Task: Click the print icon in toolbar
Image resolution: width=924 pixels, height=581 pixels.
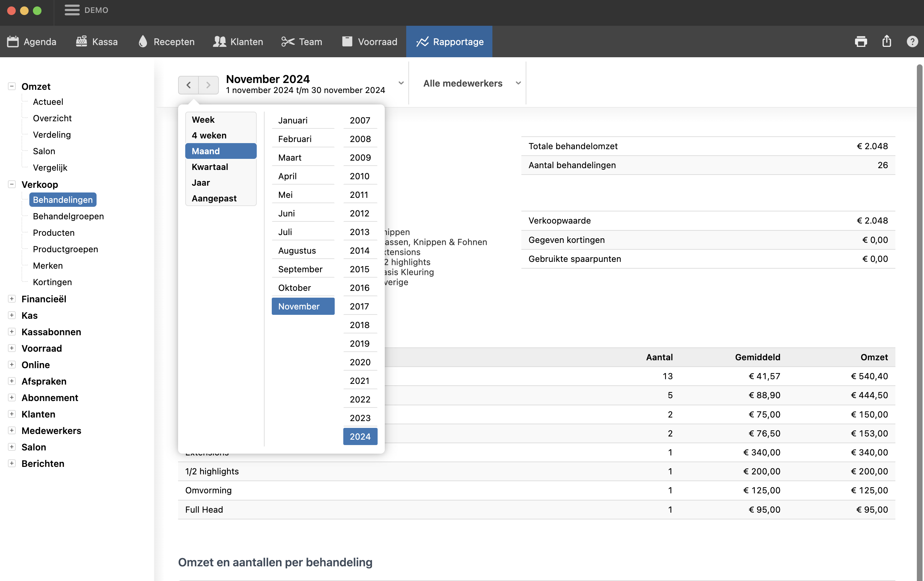Action: (x=861, y=41)
